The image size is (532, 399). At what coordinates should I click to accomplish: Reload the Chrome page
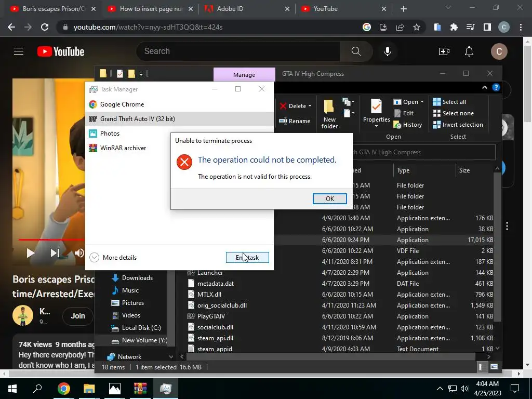pos(45,27)
